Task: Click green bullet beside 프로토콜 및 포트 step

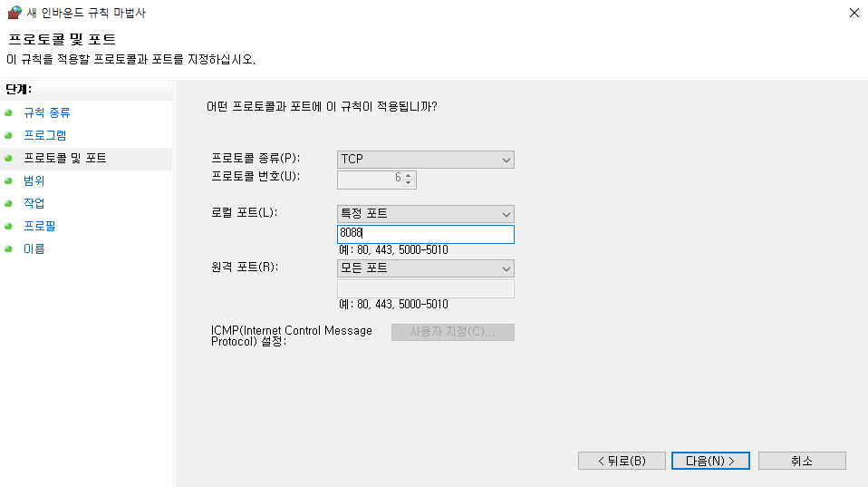Action: click(x=9, y=158)
